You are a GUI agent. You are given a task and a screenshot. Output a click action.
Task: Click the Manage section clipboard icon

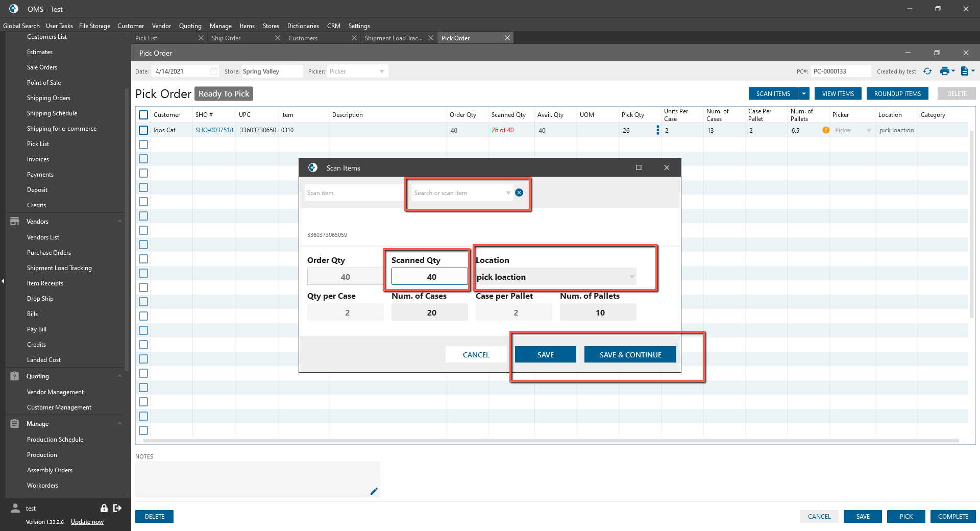[15, 424]
